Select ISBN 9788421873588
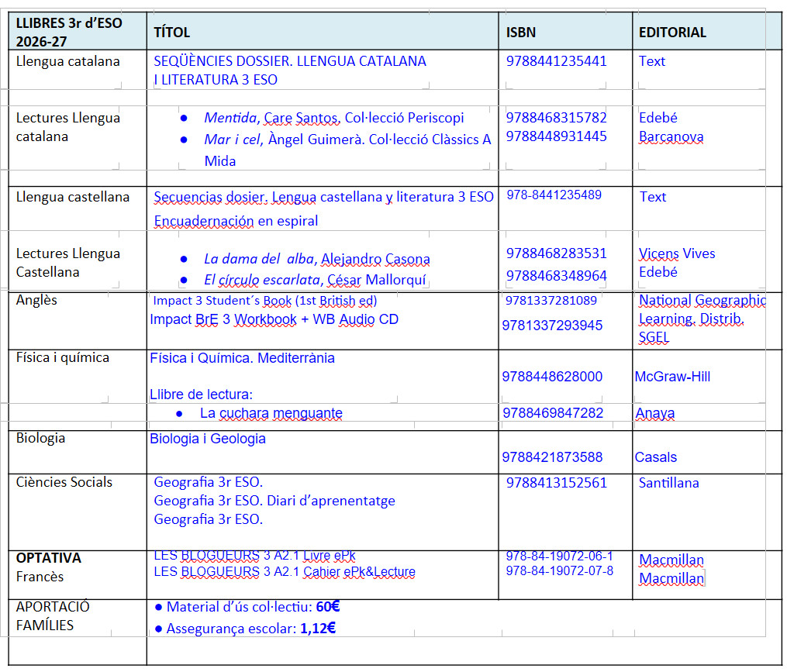Image resolution: width=787 pixels, height=672 pixels. [552, 457]
